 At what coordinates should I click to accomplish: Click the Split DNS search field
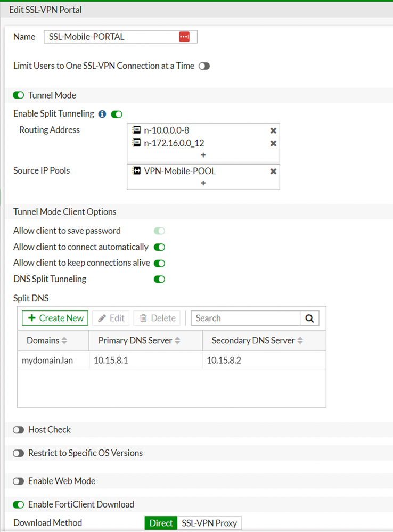pyautogui.click(x=245, y=318)
